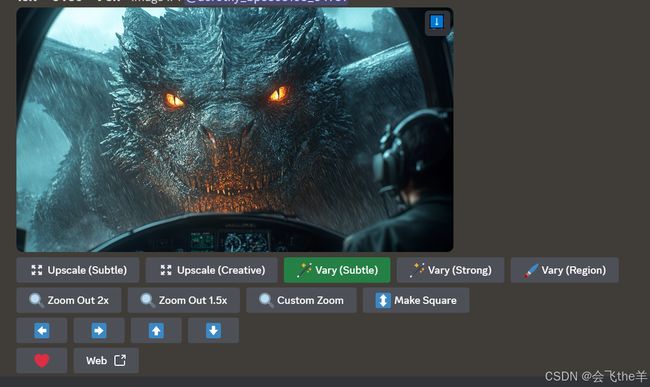Open the dragon cockpit image preview
650x387 pixels.
click(235, 130)
